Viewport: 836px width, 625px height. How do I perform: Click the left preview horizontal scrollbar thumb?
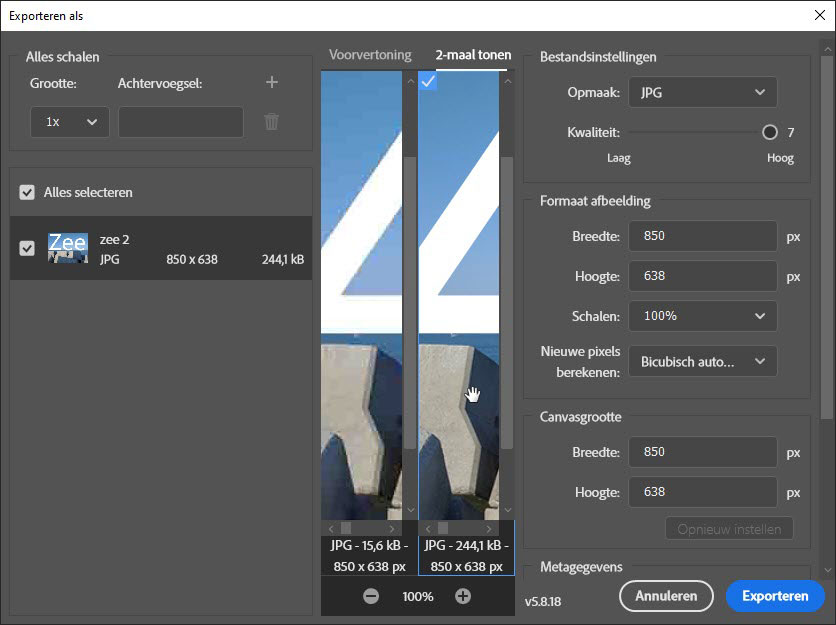pyautogui.click(x=347, y=528)
